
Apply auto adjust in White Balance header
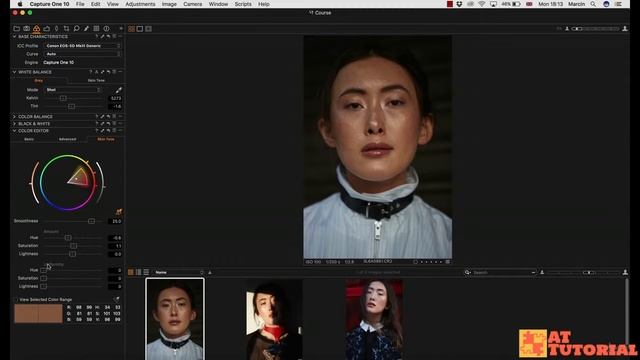97,72
